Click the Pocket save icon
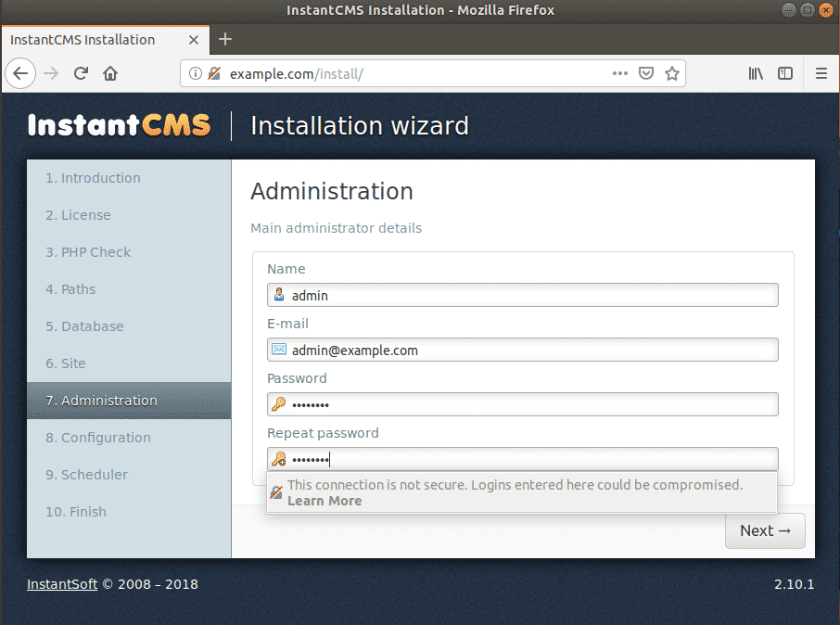The image size is (840, 625). point(647,73)
